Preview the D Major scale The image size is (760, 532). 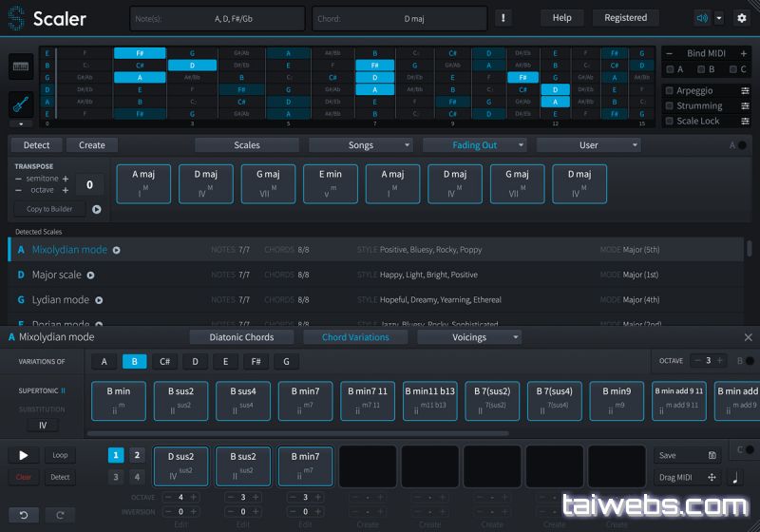click(90, 275)
